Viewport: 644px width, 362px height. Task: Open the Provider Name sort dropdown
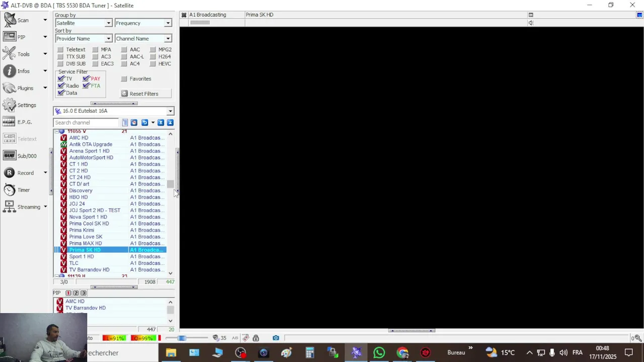coord(84,39)
